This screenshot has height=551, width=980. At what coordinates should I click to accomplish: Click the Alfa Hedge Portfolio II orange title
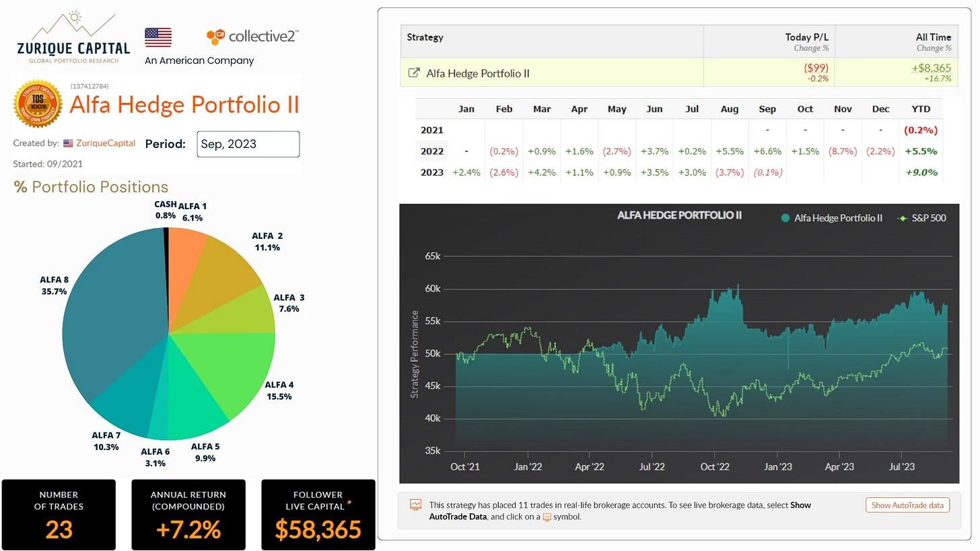(x=184, y=106)
